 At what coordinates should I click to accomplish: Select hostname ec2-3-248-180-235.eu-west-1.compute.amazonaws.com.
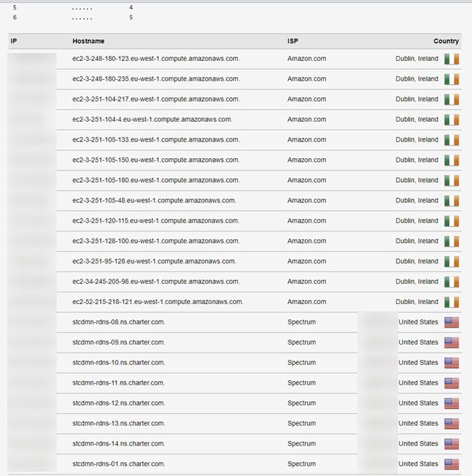156,79
